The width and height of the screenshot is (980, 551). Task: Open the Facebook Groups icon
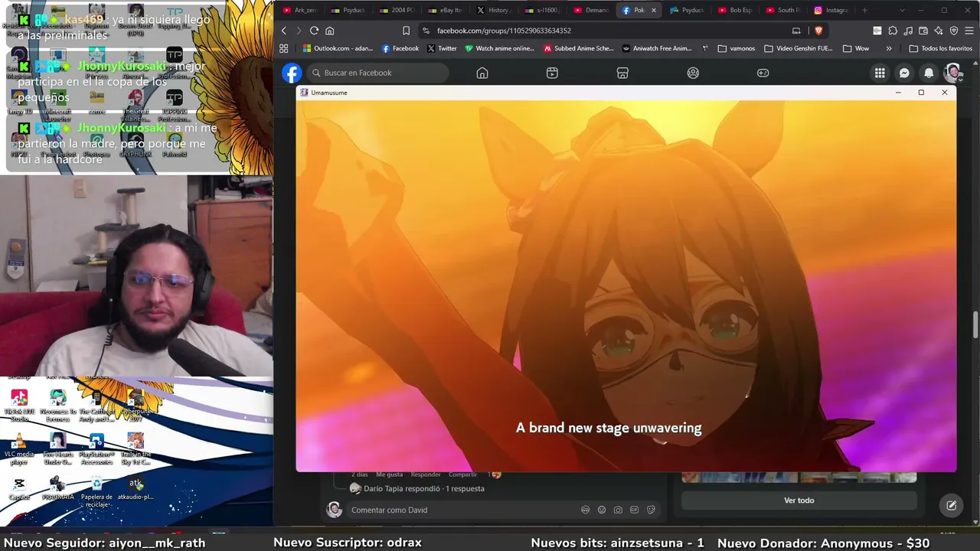[x=693, y=73]
